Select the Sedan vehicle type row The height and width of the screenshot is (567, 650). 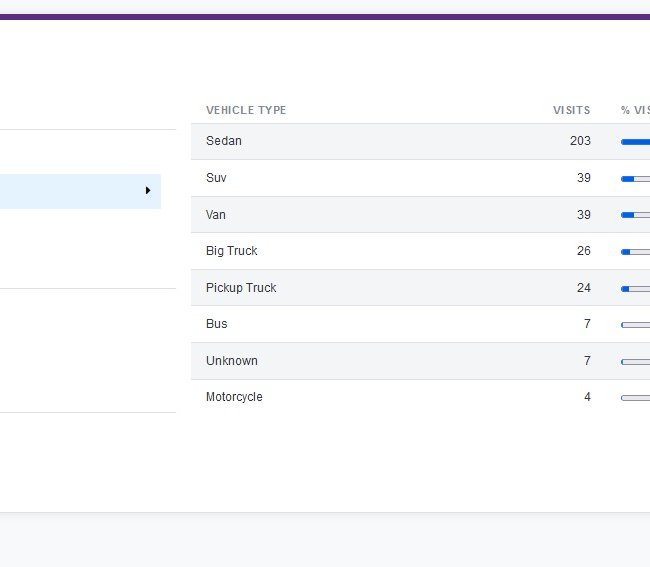pos(420,141)
